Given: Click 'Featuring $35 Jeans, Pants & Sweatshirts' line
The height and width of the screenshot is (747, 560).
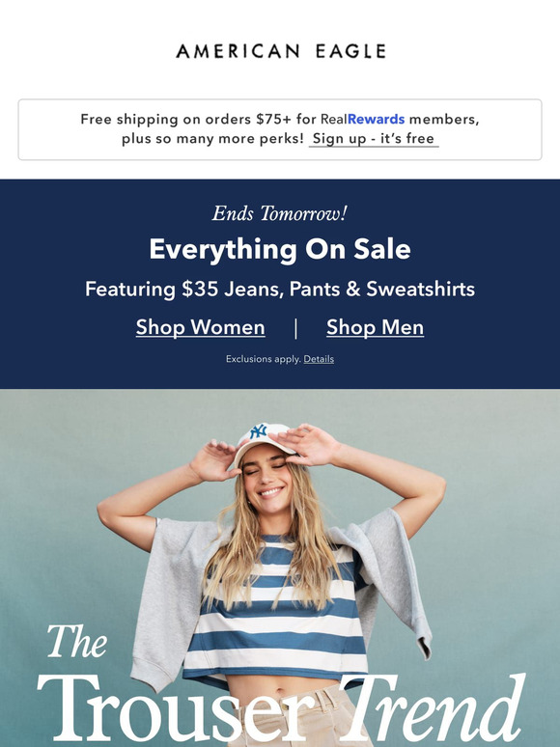Looking at the screenshot, I should pos(280,290).
